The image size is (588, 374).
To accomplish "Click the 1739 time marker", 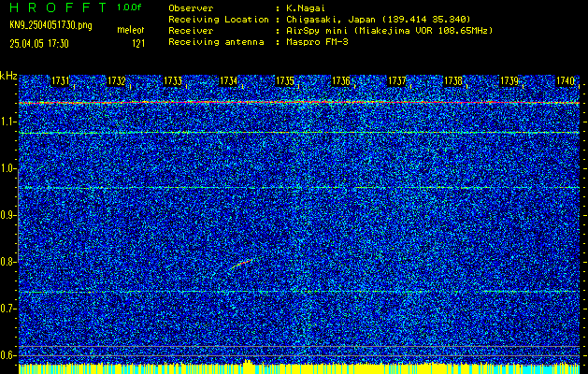I will point(509,81).
